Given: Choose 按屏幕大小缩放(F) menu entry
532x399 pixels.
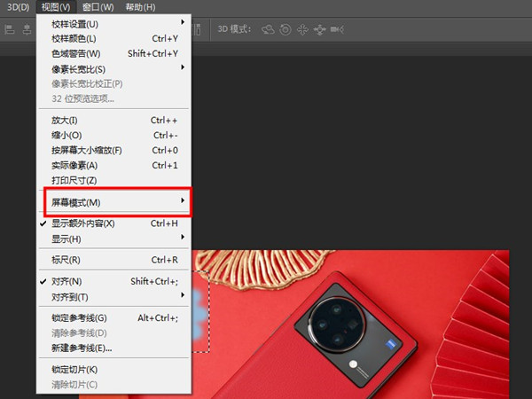Looking at the screenshot, I should click(x=87, y=150).
